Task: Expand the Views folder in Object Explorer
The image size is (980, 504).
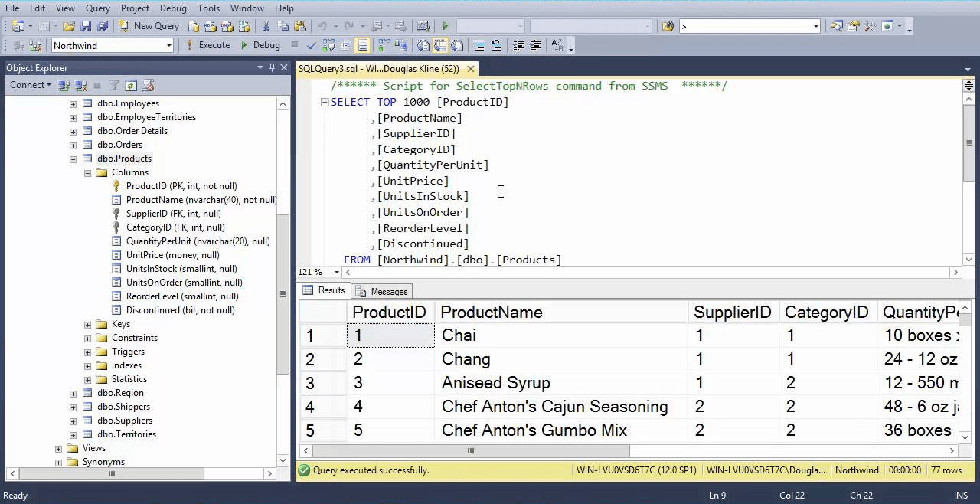Action: tap(57, 448)
